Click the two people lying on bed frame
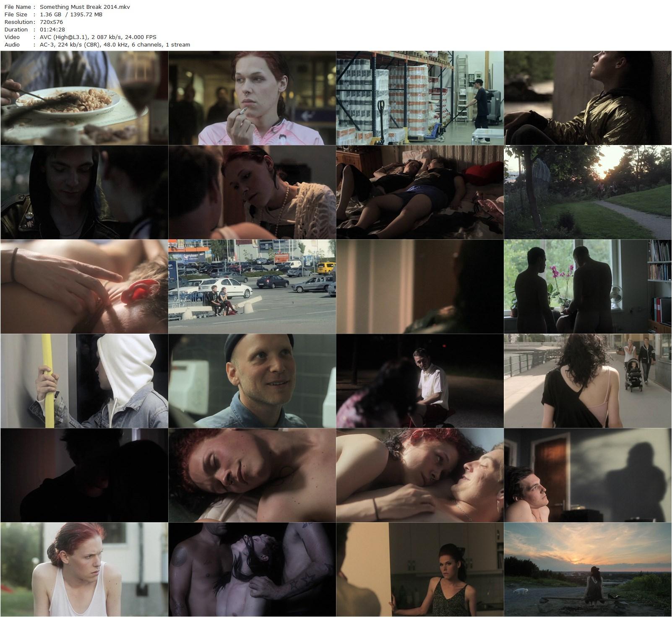 coord(419,192)
